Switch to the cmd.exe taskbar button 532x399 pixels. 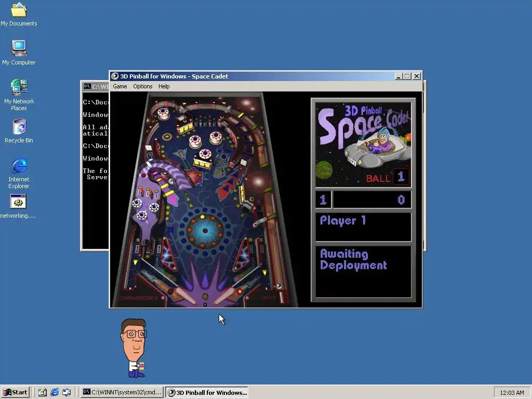coord(122,392)
